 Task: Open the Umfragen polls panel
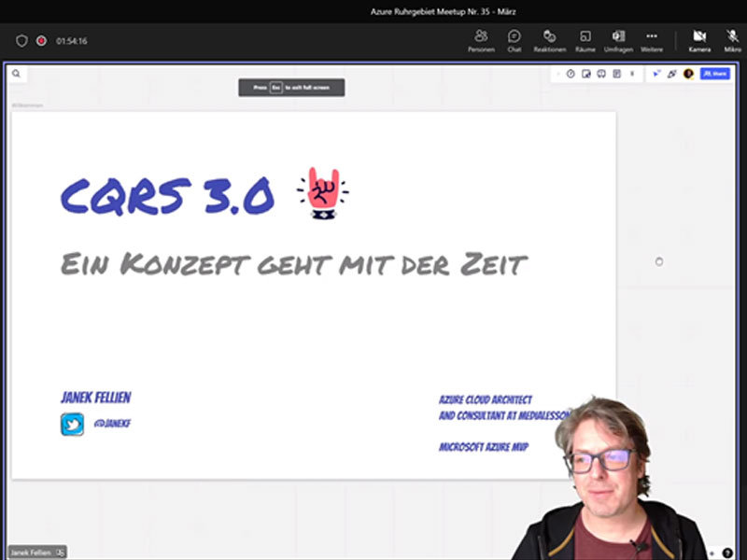tap(618, 41)
